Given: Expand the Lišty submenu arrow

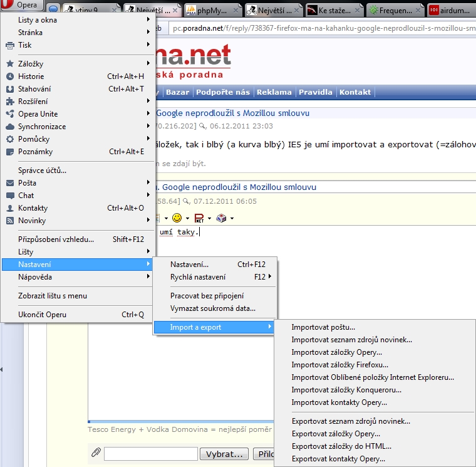Looking at the screenshot, I should [148, 251].
